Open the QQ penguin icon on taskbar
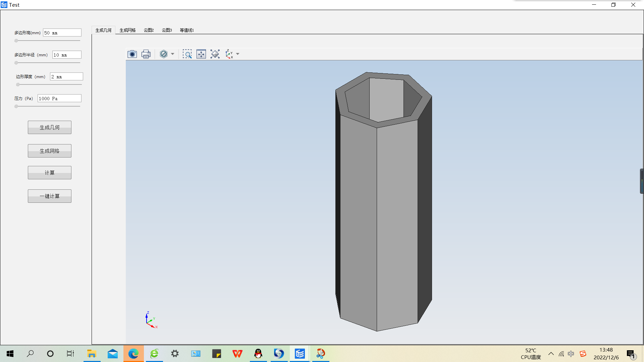 258,354
